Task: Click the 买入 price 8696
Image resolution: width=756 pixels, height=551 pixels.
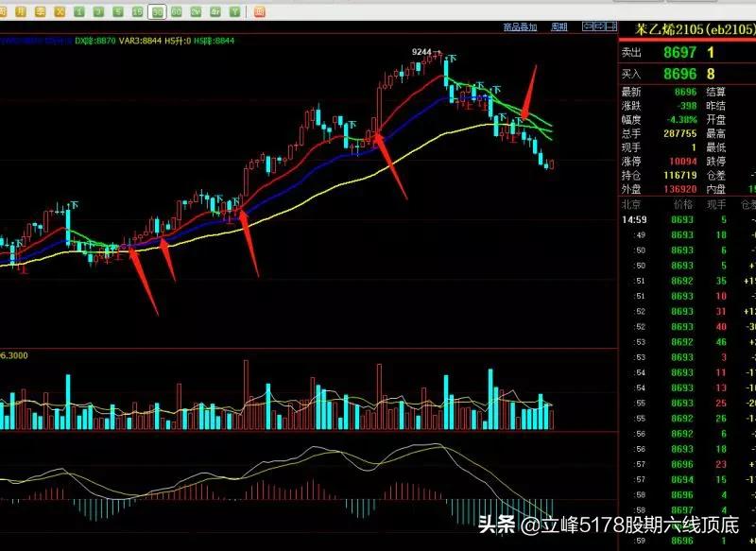Action: (x=680, y=74)
